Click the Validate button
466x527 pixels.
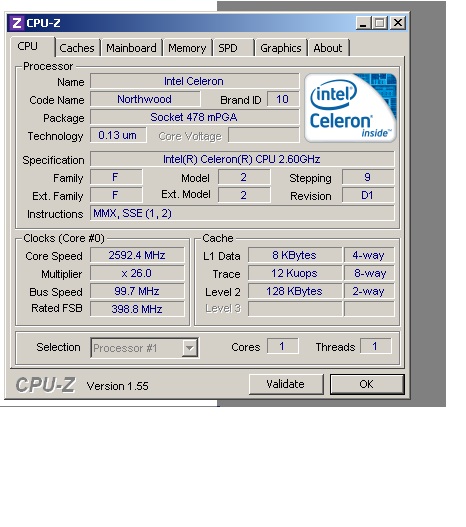click(286, 384)
